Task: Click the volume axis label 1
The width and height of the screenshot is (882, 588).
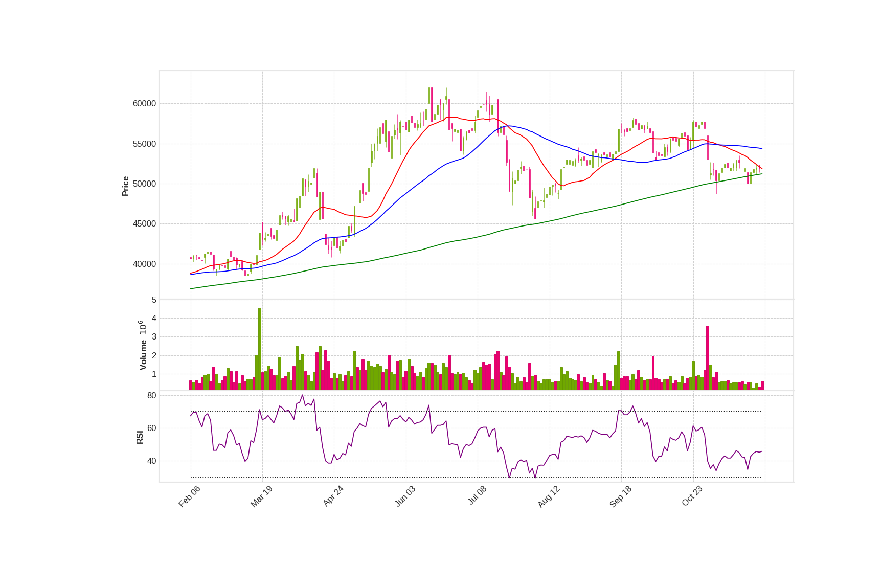Action: click(154, 374)
